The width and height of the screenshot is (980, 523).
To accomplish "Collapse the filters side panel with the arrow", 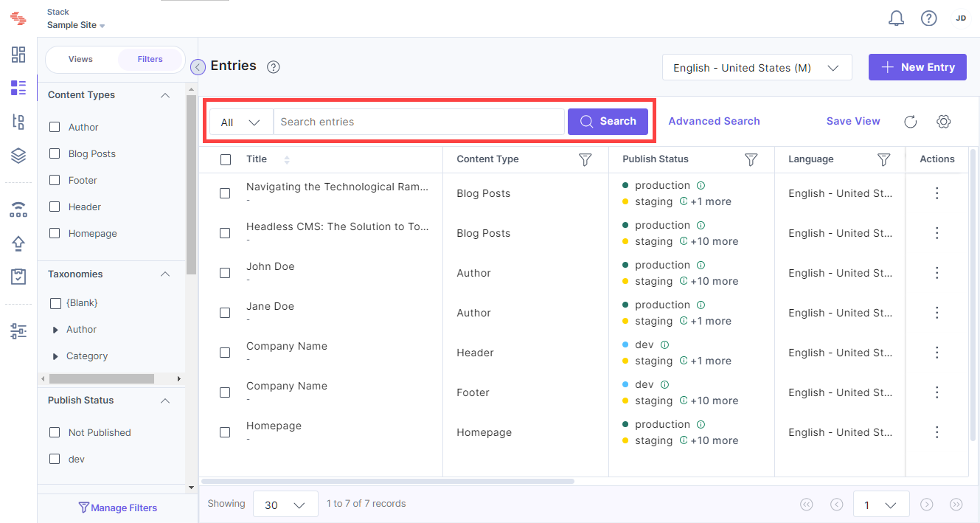I will click(x=198, y=67).
